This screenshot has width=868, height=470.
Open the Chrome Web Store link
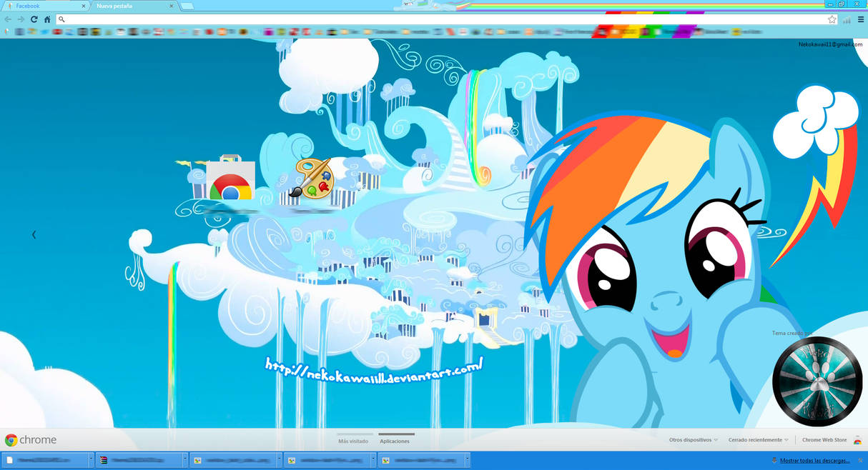pos(824,440)
